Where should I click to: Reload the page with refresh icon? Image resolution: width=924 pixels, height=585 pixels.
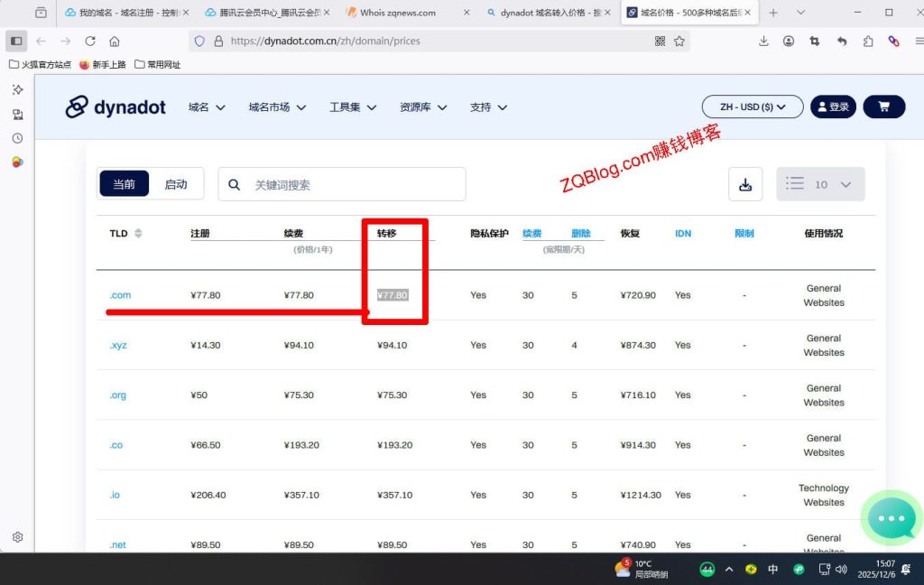(90, 41)
